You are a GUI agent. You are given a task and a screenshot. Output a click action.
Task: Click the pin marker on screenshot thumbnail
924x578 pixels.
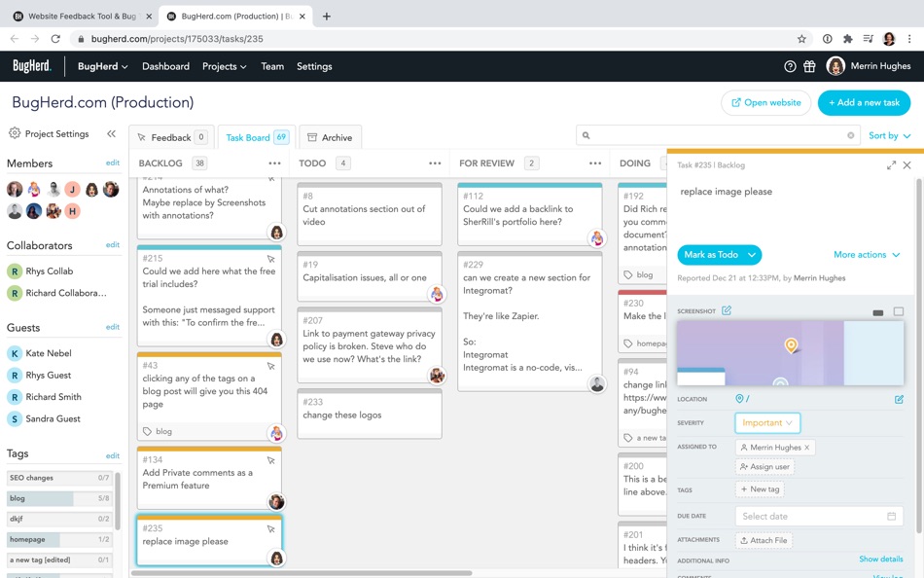pos(791,345)
